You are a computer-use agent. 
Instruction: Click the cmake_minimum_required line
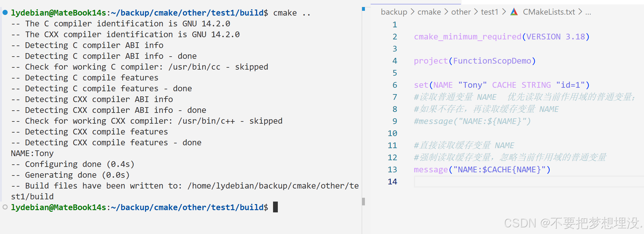[x=502, y=37]
